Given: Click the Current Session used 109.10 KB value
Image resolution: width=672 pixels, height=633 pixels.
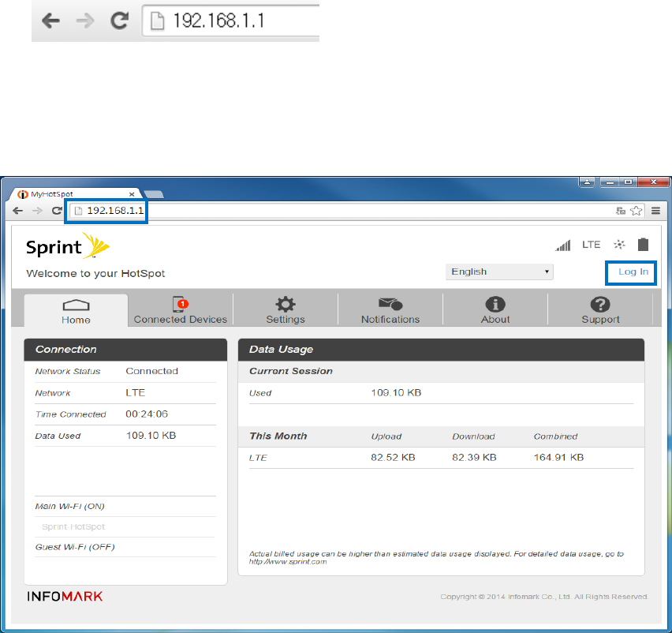Looking at the screenshot, I should click(x=396, y=393).
